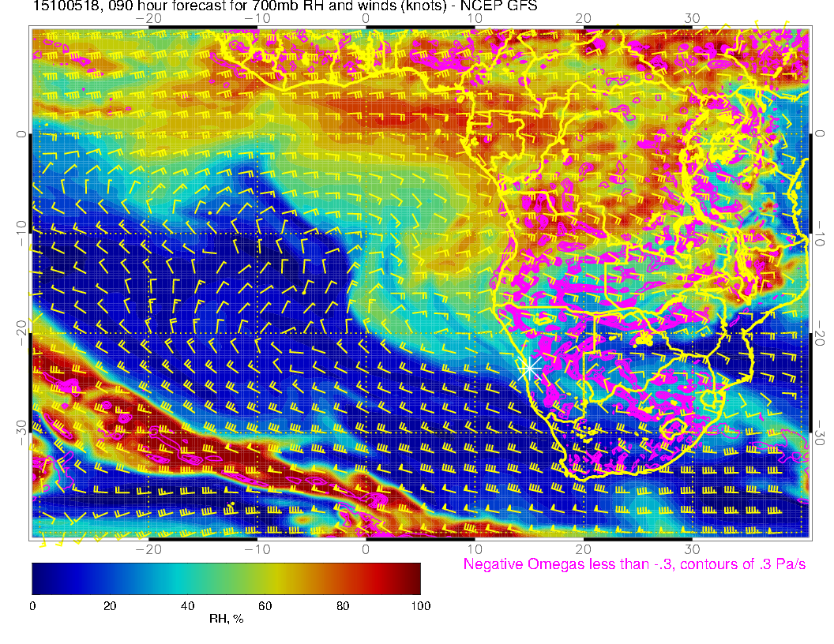The image size is (834, 644).
Task: Click the '0' latitude label on left axis
Action: (x=21, y=134)
